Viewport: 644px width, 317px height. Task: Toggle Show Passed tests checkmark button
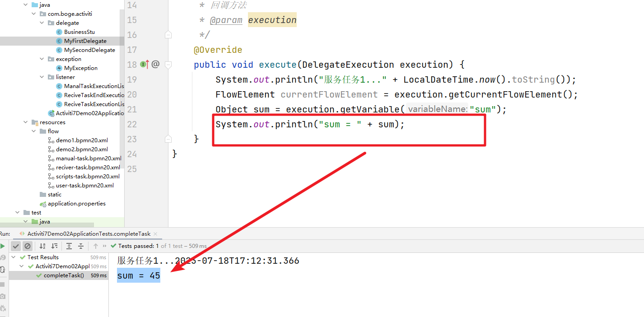click(16, 246)
